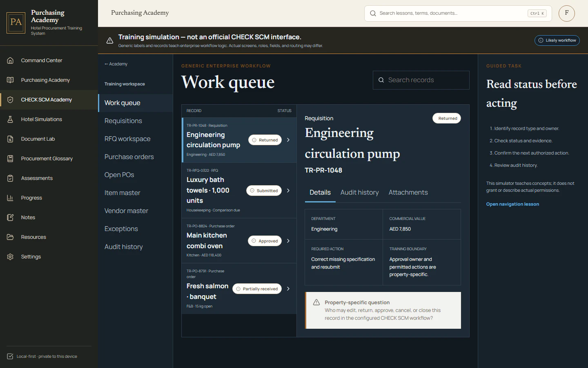Image resolution: width=588 pixels, height=368 pixels.
Task: Click the Partially received status badge
Action: [257, 289]
